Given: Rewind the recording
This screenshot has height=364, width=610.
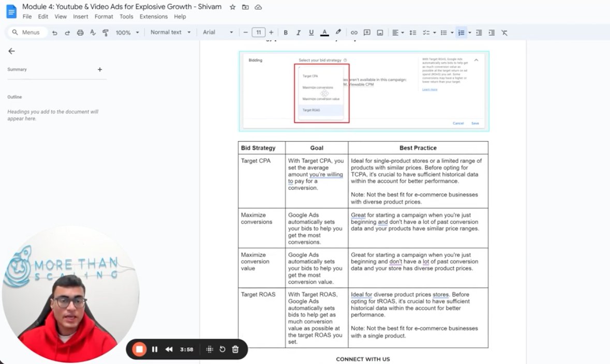Looking at the screenshot, I should pos(169,349).
